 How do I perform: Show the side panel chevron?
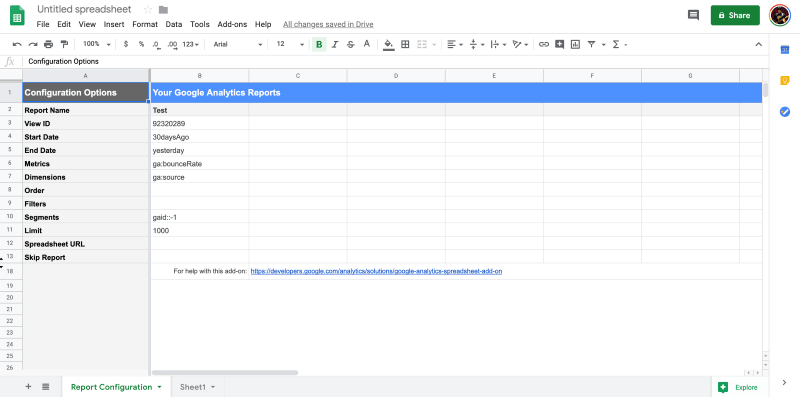pyautogui.click(x=784, y=383)
